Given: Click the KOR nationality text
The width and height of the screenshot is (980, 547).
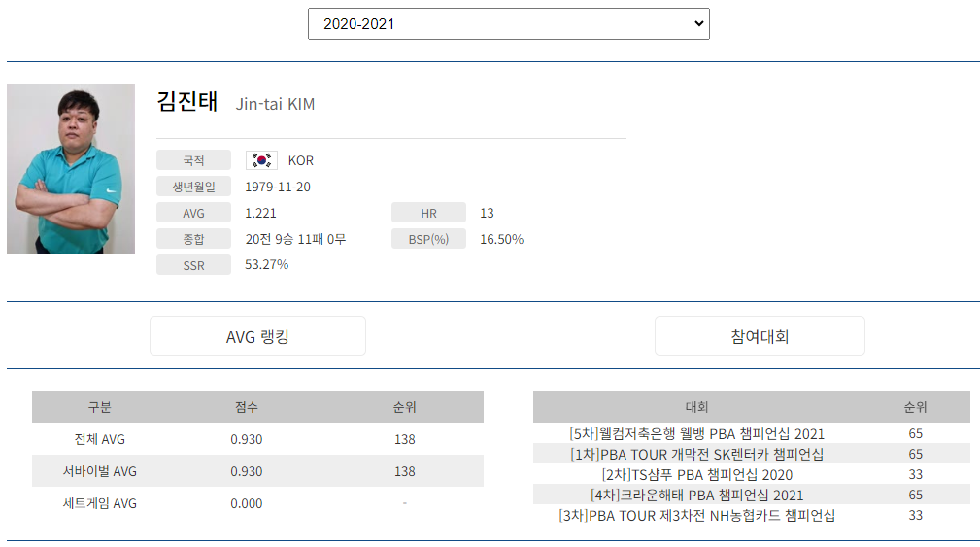Looking at the screenshot, I should pos(301,160).
